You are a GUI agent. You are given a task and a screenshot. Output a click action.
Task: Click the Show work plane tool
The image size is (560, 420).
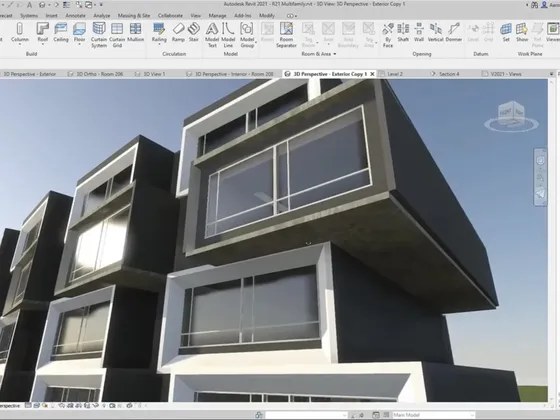(522, 32)
